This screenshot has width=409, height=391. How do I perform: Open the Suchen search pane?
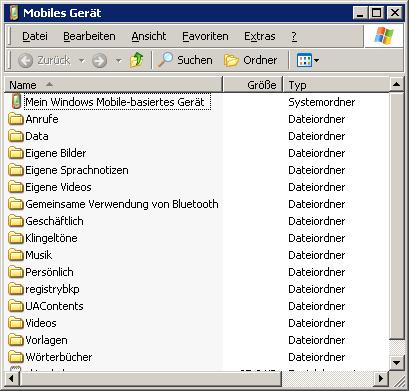pos(185,60)
